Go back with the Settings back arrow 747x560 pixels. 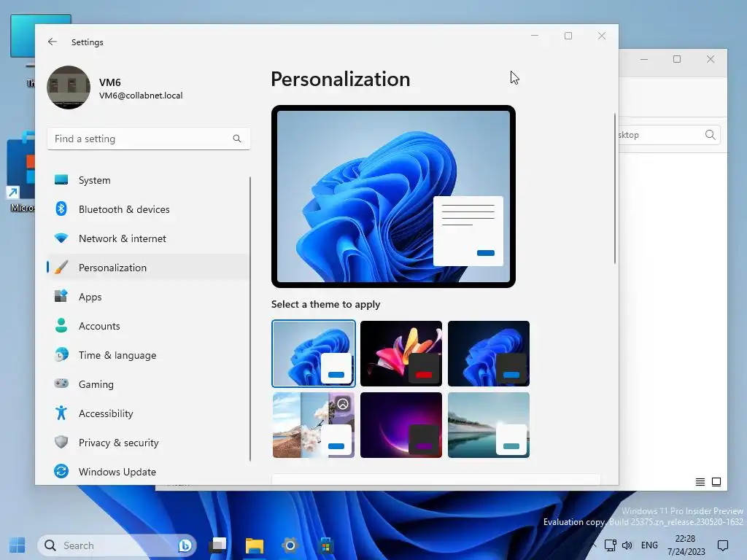point(53,42)
